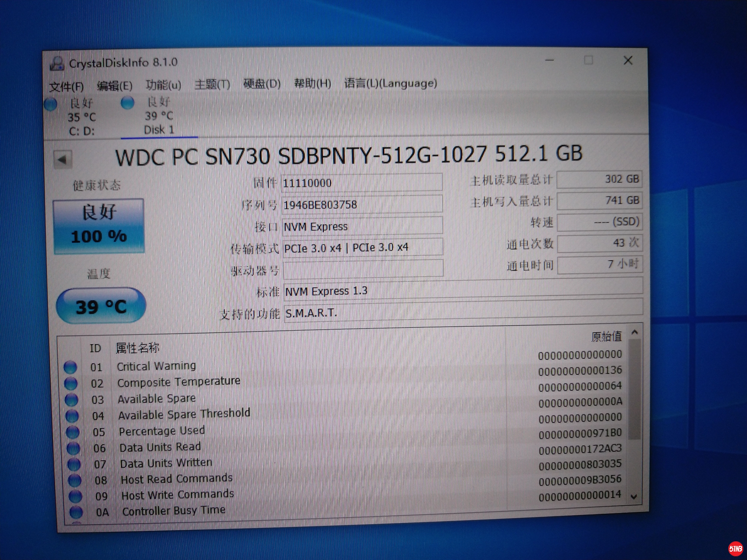Viewport: 747px width, 560px height.
Task: Click the CrystalDiskInfo app icon in title bar
Action: (x=56, y=64)
